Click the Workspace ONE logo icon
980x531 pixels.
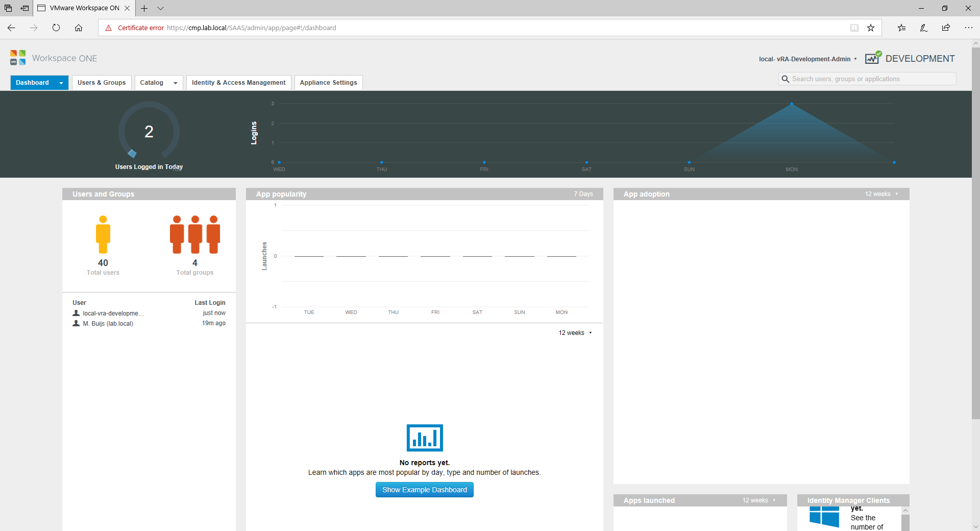pyautogui.click(x=18, y=58)
